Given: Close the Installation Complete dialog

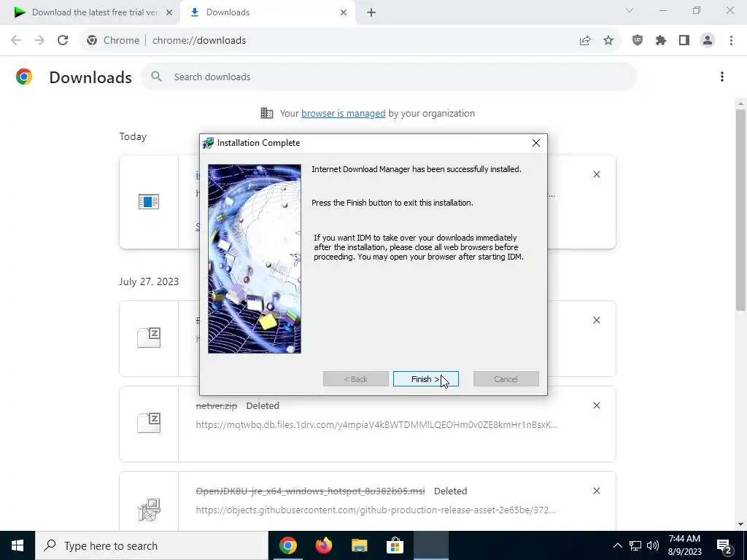Looking at the screenshot, I should click(536, 143).
